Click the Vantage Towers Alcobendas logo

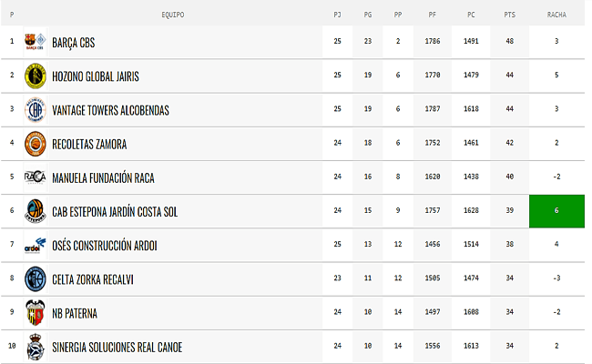pyautogui.click(x=35, y=109)
